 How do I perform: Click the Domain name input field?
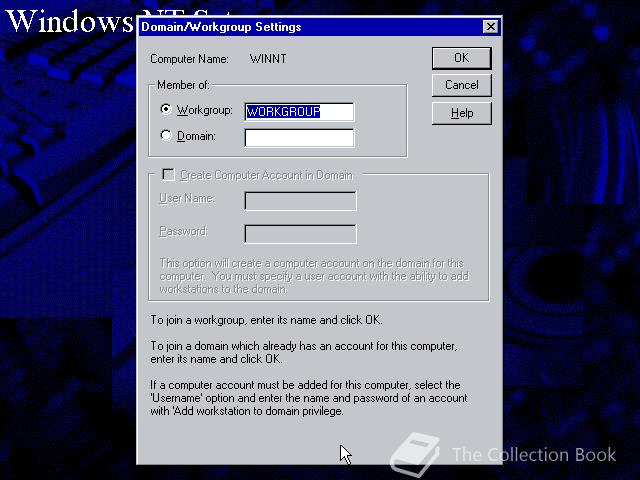(x=299, y=138)
